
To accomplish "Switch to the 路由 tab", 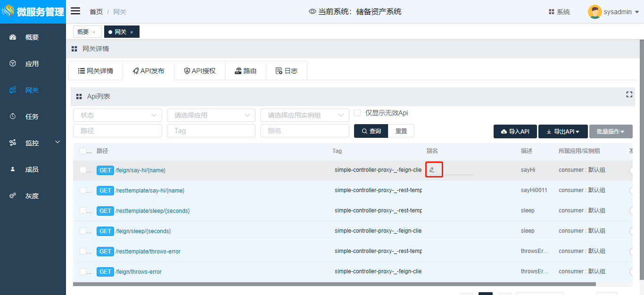I will click(x=245, y=71).
